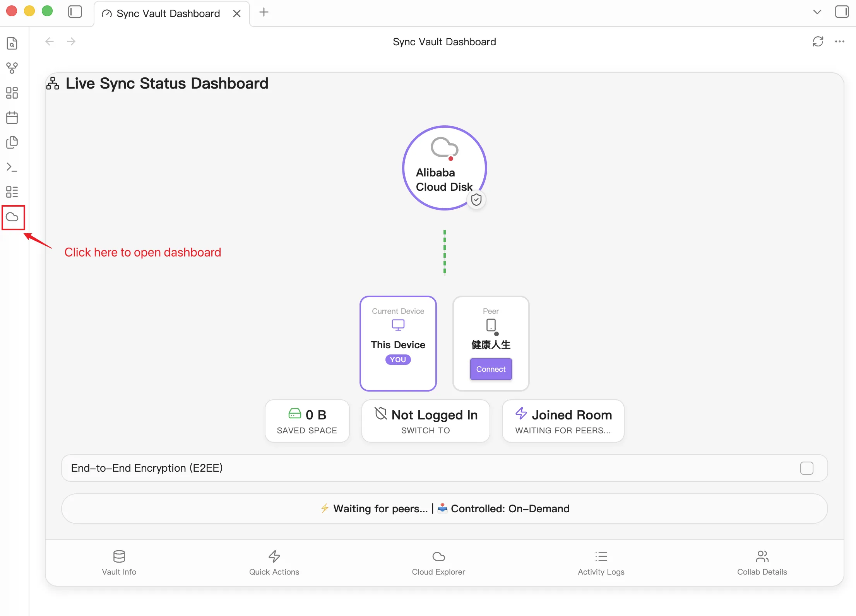Click the Live Sync Status Dashboard heading

coord(167,83)
